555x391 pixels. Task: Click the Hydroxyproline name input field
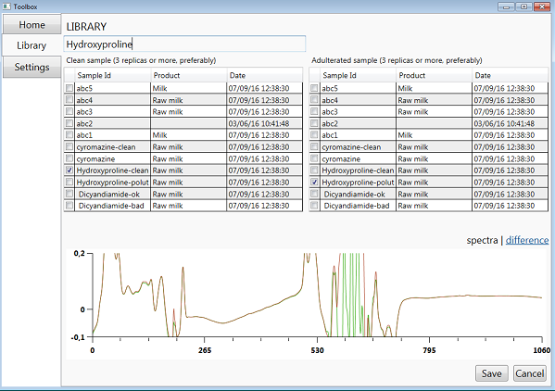click(185, 44)
